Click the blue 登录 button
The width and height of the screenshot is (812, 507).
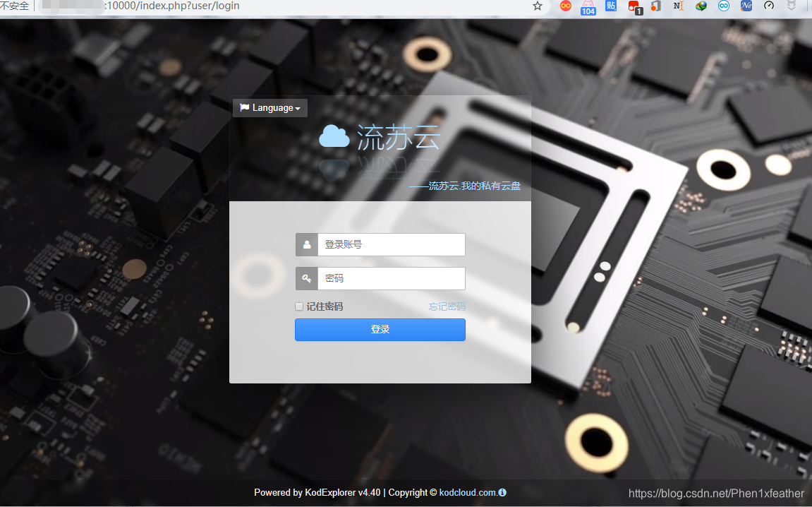(380, 330)
